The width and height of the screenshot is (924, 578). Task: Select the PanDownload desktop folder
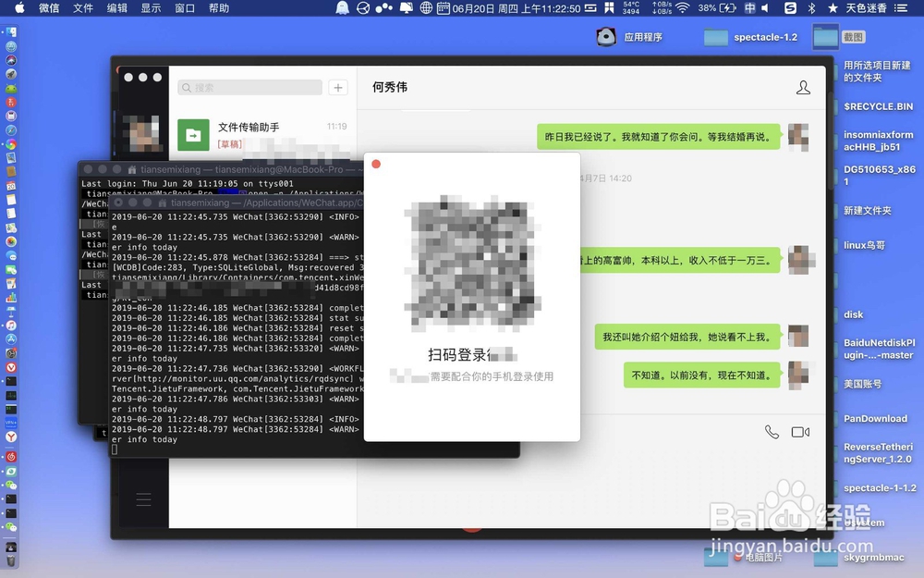point(875,419)
